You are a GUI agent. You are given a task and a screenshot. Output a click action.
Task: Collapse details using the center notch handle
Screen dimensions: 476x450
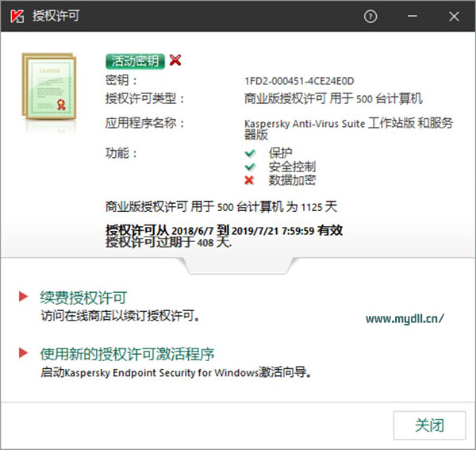pos(238,265)
